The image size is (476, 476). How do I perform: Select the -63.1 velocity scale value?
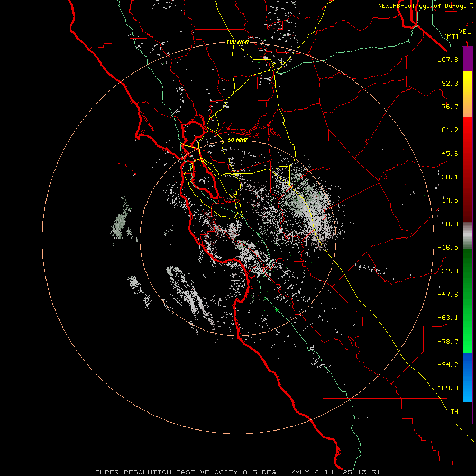pos(448,318)
